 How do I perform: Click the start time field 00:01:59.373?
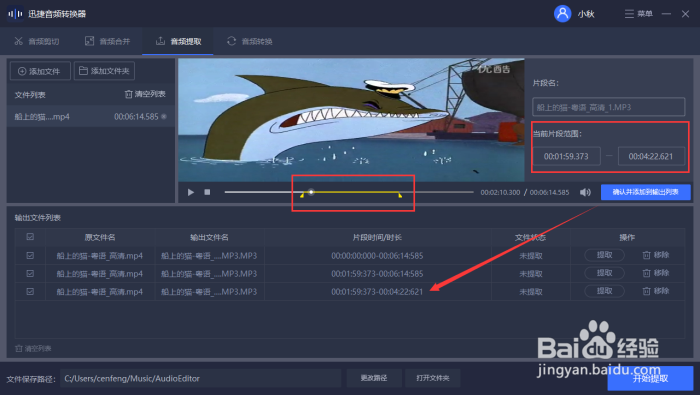click(x=566, y=156)
